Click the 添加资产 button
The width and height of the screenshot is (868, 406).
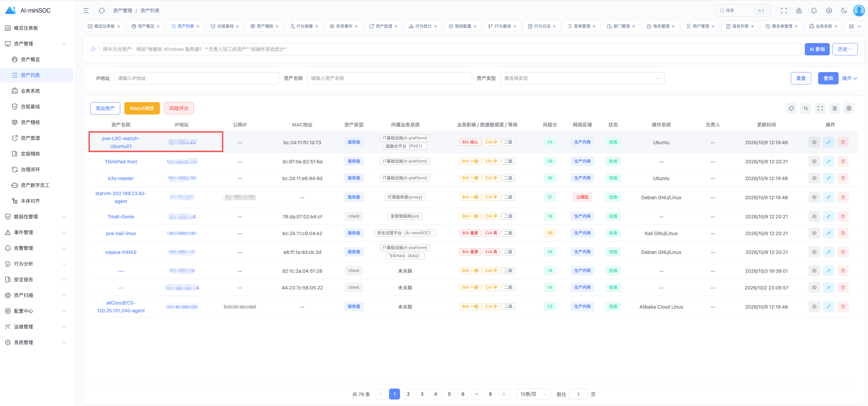click(105, 108)
